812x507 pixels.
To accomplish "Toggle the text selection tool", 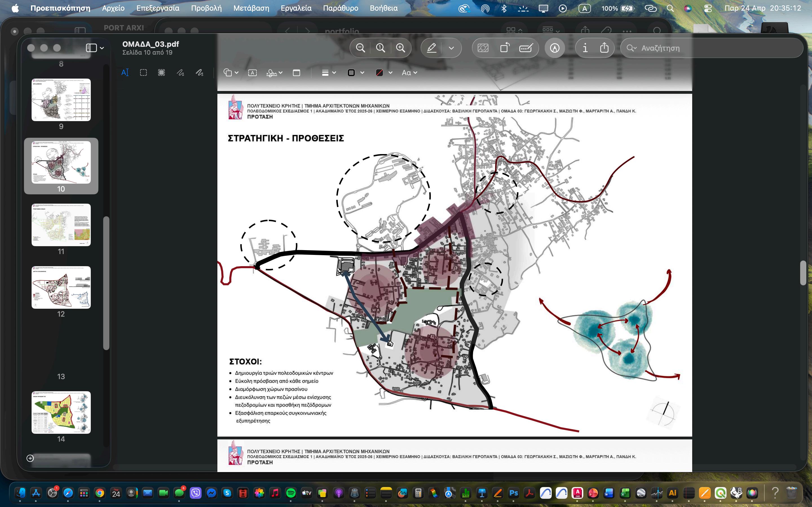I will (x=125, y=73).
